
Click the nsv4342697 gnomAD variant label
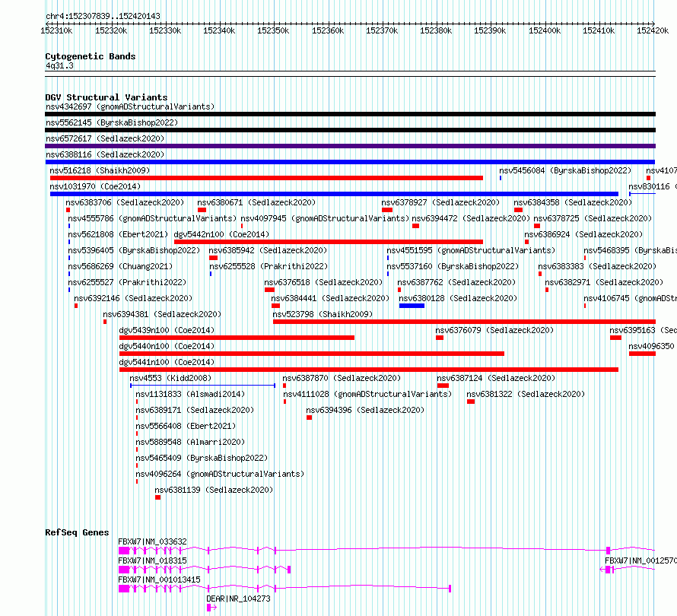click(130, 106)
